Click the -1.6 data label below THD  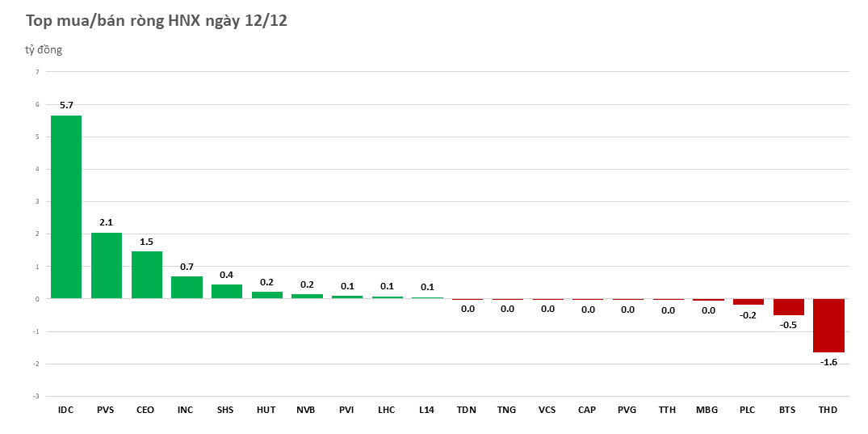tap(828, 362)
